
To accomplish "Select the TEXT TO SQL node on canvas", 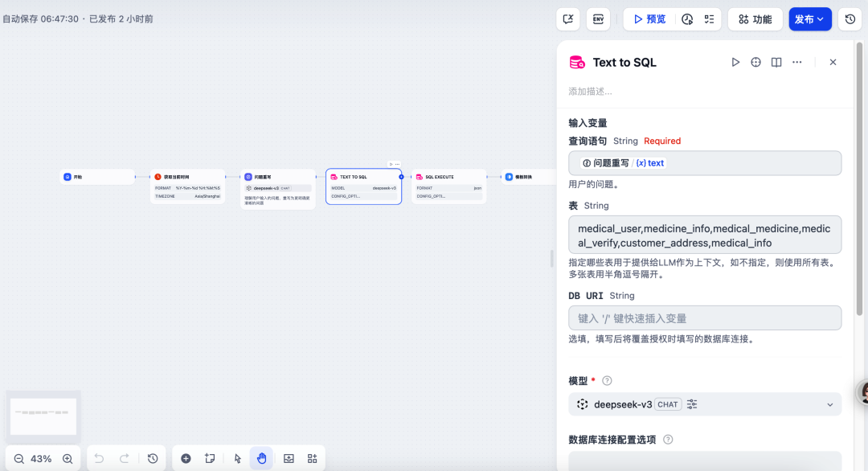I will click(x=364, y=186).
